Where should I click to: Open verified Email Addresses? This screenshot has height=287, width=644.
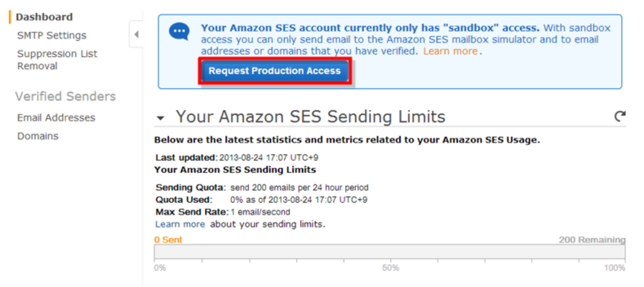(x=56, y=118)
